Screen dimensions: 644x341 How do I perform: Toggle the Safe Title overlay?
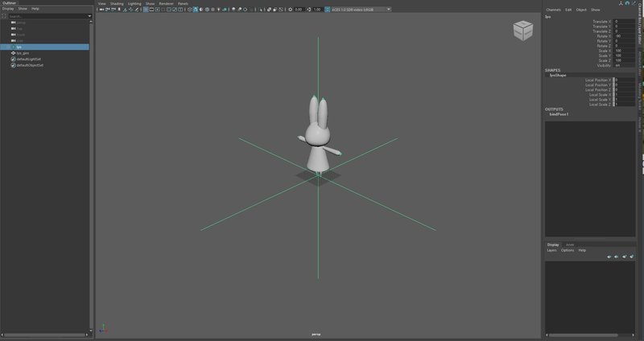[x=180, y=9]
